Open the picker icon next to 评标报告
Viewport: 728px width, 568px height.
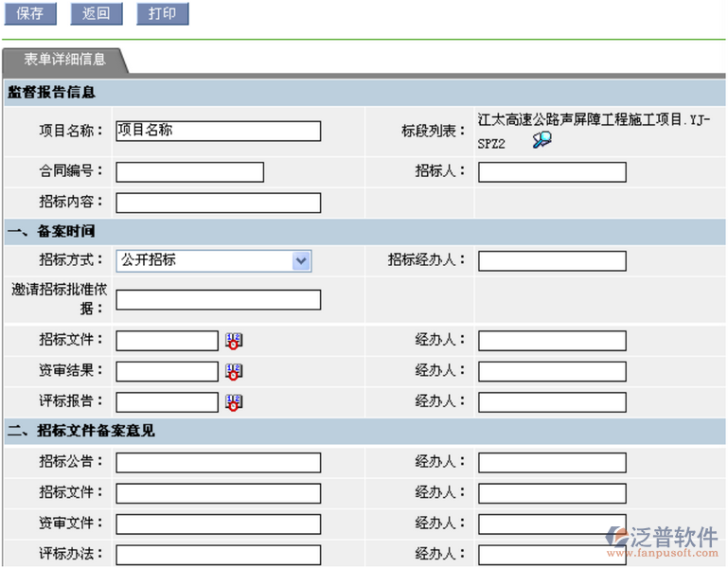234,402
